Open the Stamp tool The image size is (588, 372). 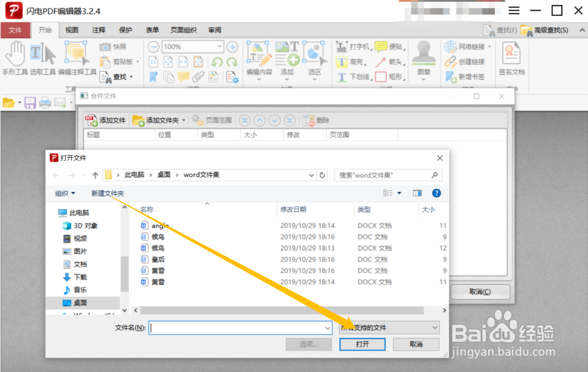coord(424,59)
